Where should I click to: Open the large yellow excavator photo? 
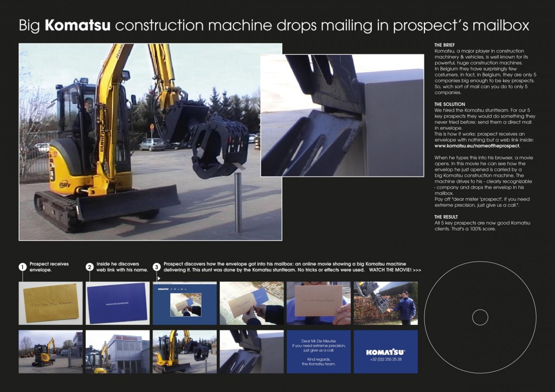tap(151, 142)
